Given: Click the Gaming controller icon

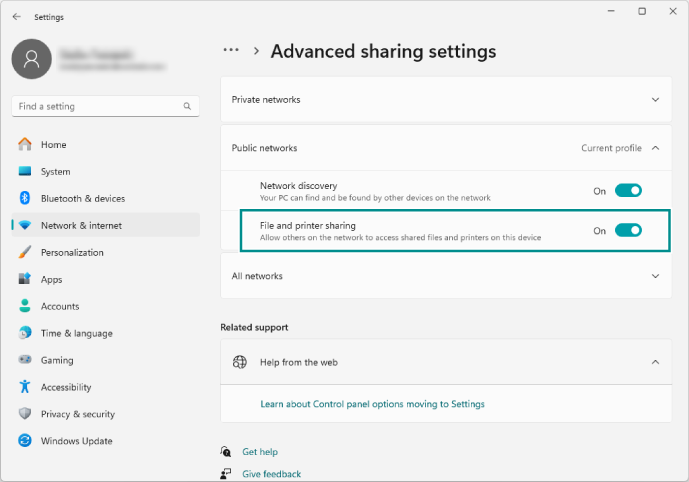Looking at the screenshot, I should [25, 360].
